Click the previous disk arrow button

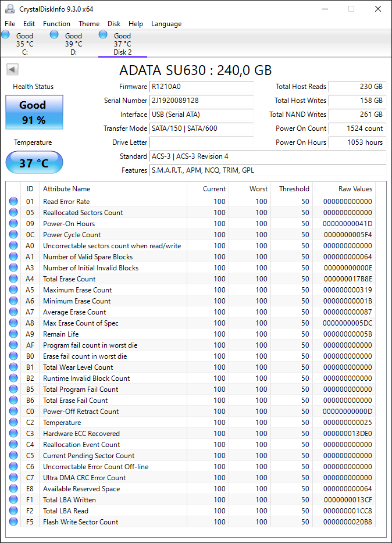pyautogui.click(x=12, y=69)
